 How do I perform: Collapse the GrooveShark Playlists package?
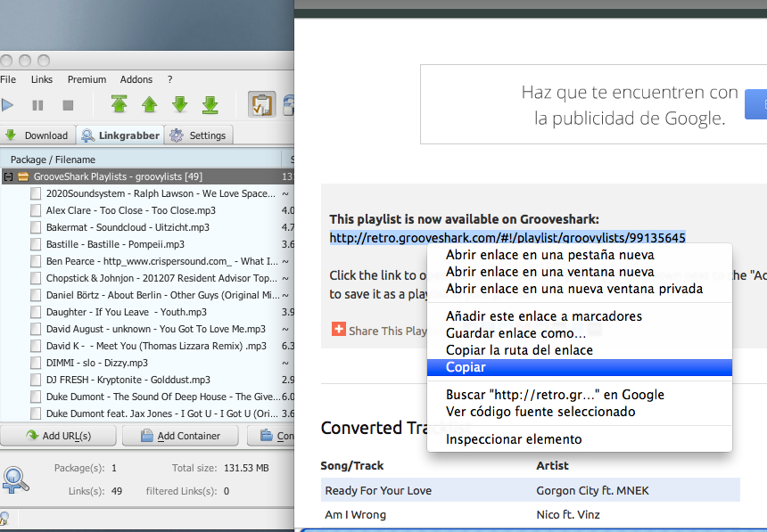[8, 176]
